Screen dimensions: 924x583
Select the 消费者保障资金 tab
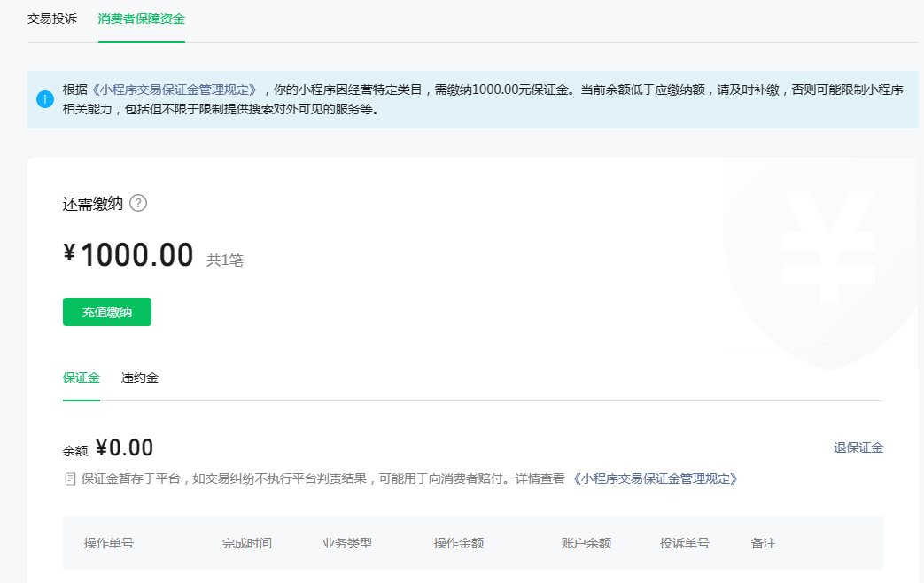(x=142, y=19)
